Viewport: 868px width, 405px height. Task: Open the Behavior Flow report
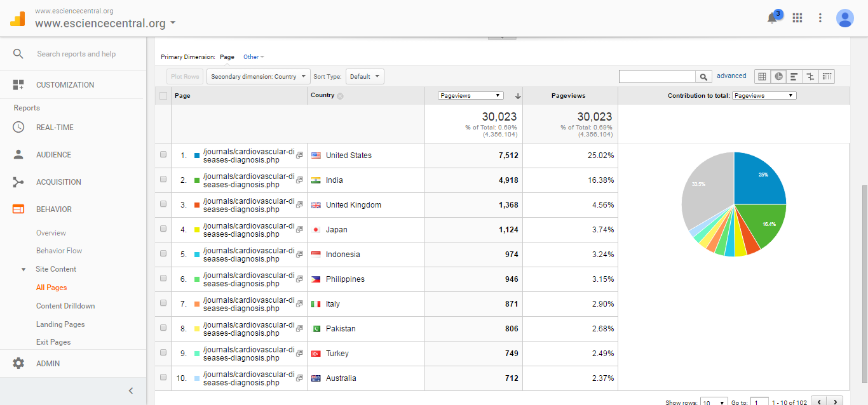pyautogui.click(x=59, y=251)
